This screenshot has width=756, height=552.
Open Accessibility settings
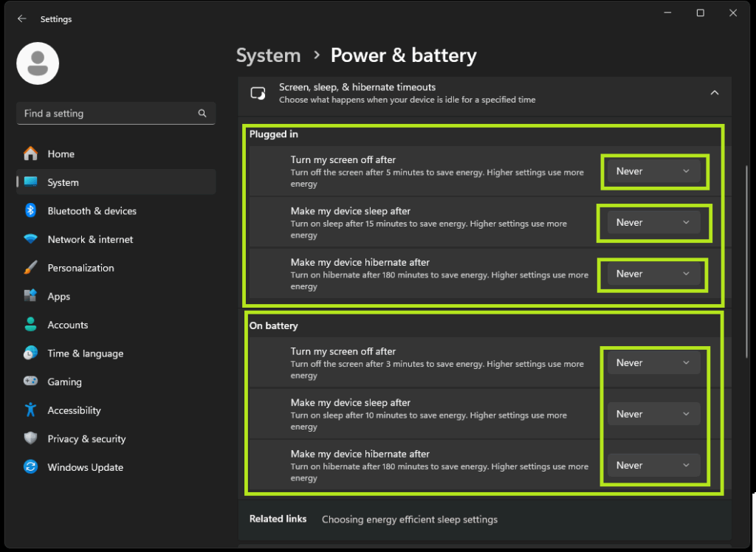pos(116,410)
